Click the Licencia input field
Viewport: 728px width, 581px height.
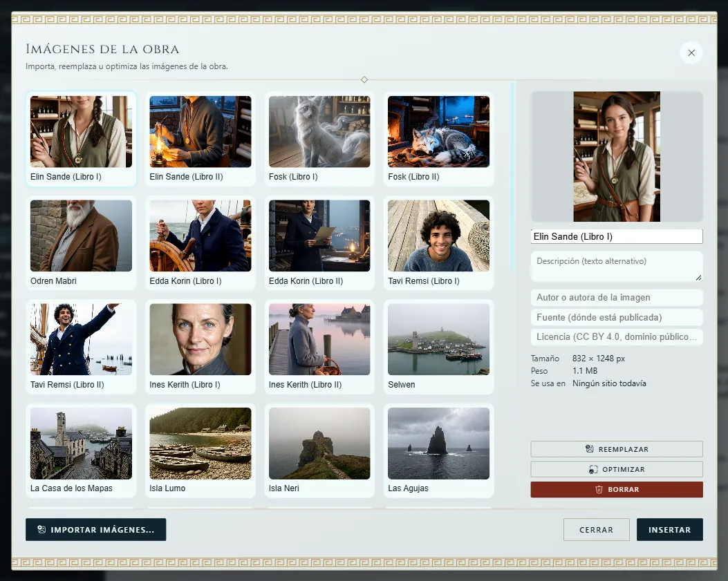[617, 337]
